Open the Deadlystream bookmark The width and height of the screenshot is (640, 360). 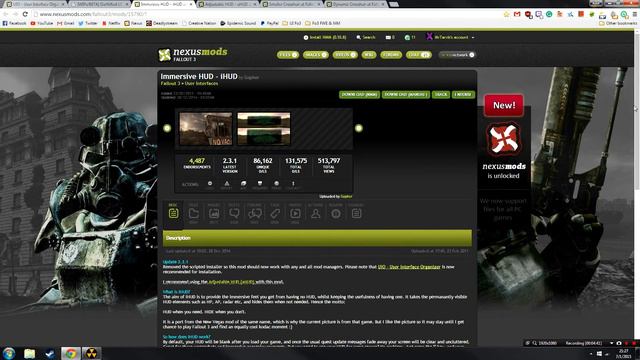(x=162, y=23)
